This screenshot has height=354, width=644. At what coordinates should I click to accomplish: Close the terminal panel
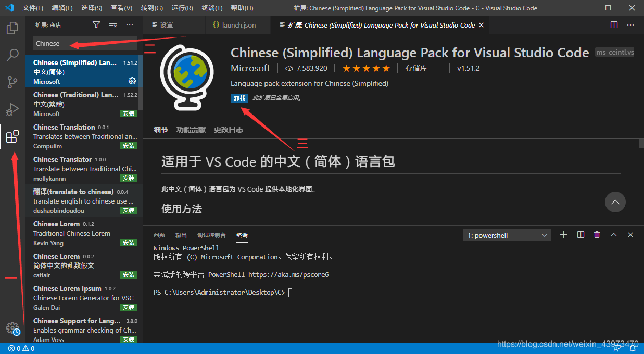(630, 235)
